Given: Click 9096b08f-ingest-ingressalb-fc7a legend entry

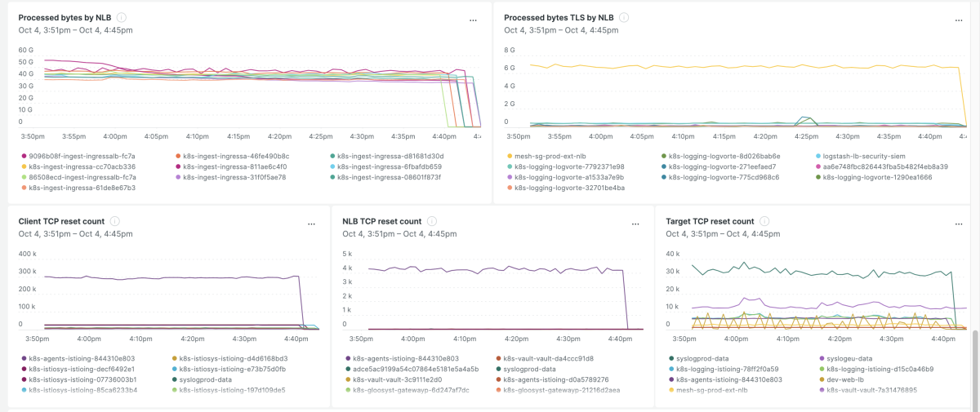Looking at the screenshot, I should click(82, 155).
